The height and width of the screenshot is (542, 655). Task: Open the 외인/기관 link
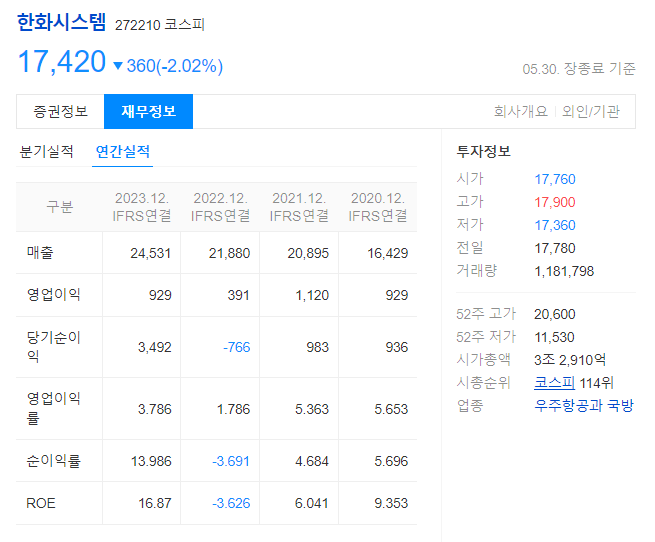[591, 112]
